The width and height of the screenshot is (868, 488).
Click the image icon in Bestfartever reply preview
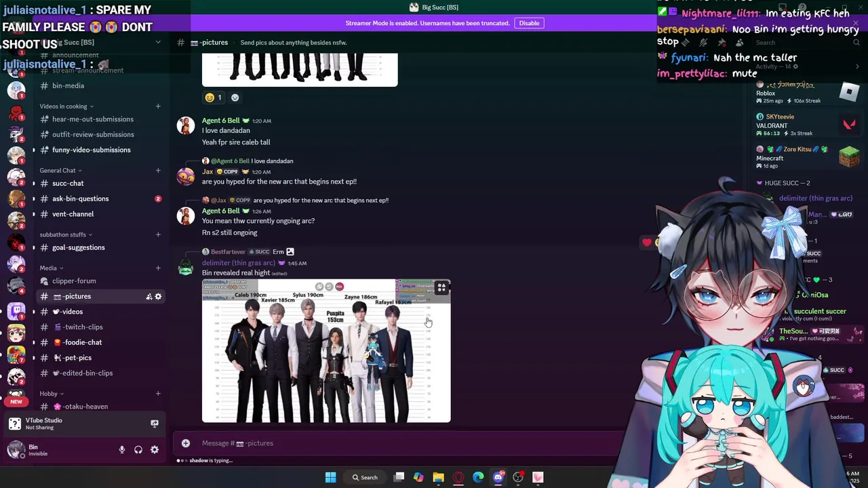tap(290, 251)
